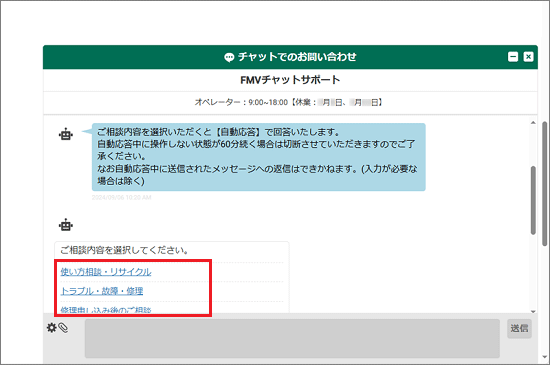Click the FMVチャットサポート heading
Image resolution: width=550 pixels, height=365 pixels.
click(290, 80)
